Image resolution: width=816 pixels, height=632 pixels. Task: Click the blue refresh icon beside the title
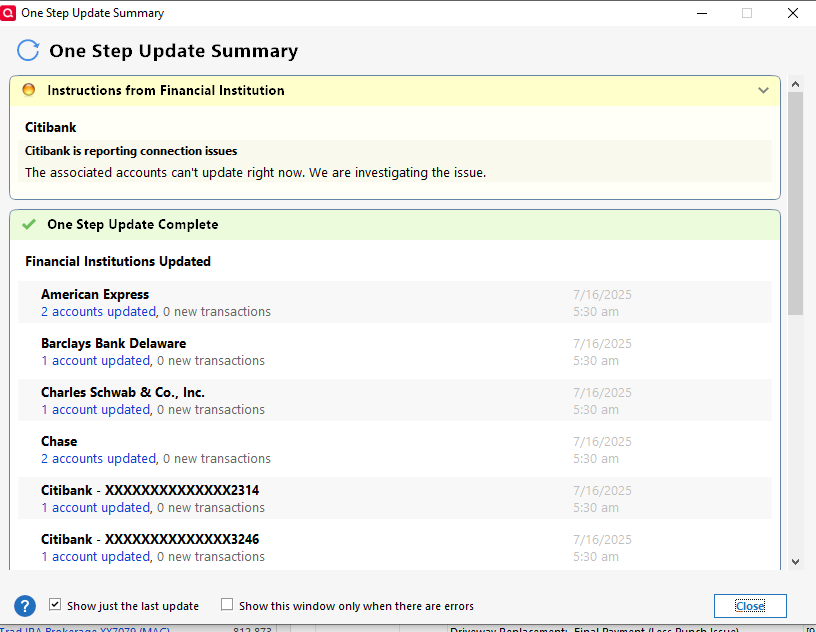tap(28, 50)
